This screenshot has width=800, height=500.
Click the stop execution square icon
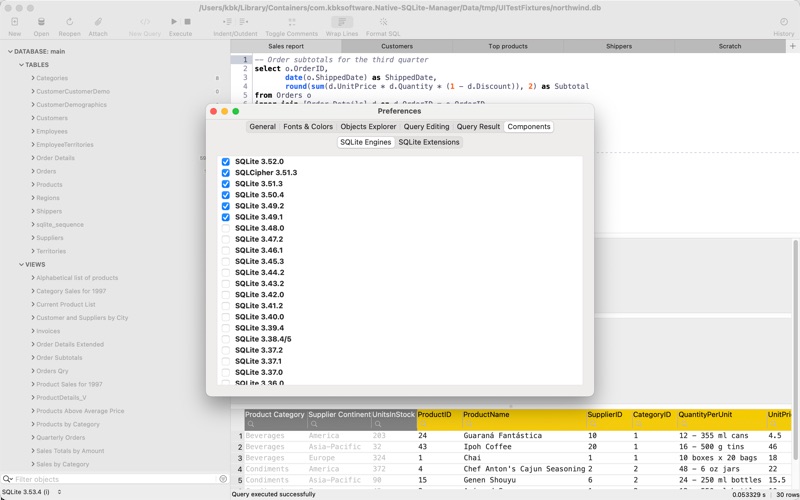point(187,22)
